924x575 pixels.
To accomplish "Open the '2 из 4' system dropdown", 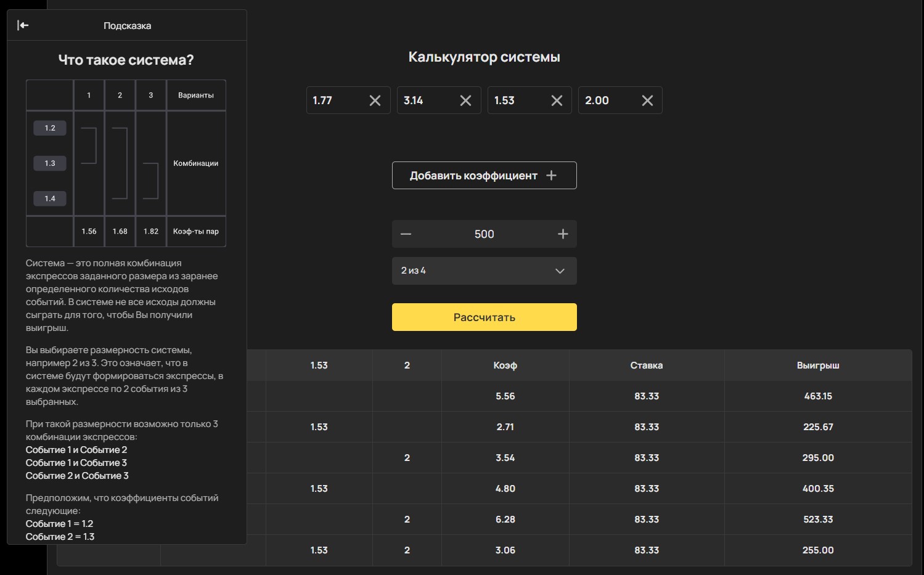I will click(484, 271).
